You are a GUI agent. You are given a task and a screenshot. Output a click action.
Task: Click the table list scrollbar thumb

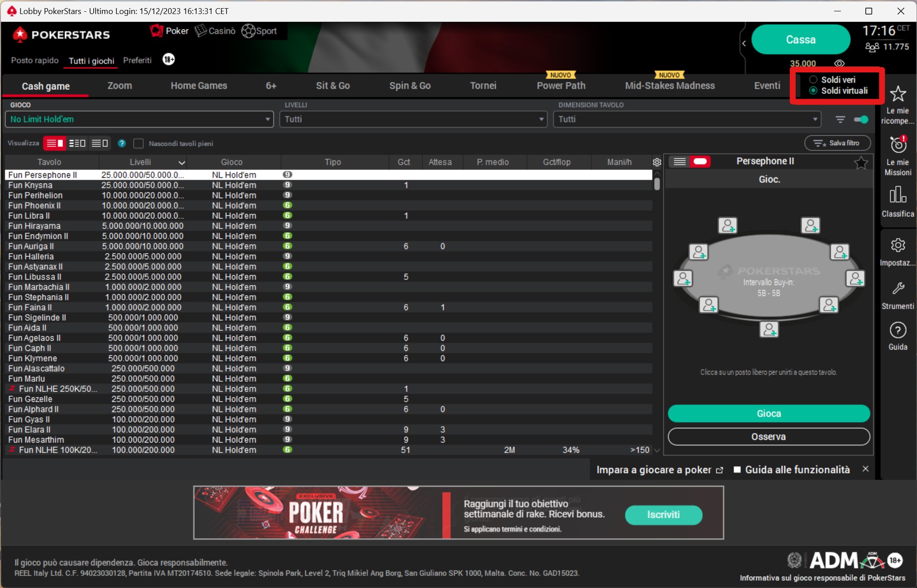657,184
